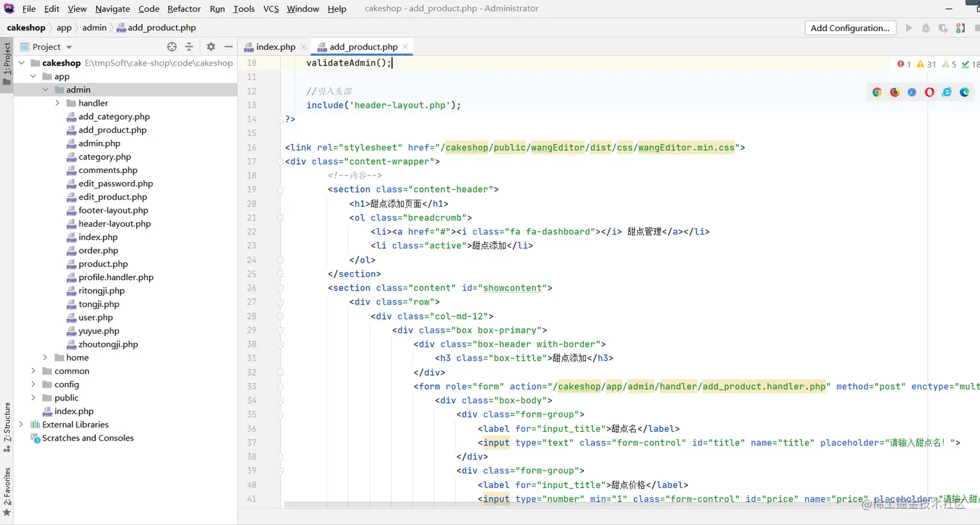
Task: Click Collapse All icon in Project panel
Action: point(189,47)
